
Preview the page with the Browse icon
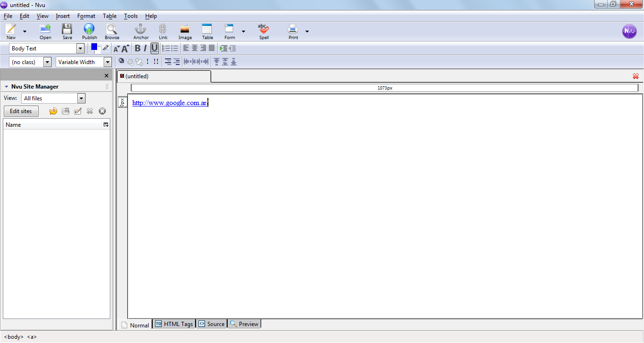pos(112,31)
